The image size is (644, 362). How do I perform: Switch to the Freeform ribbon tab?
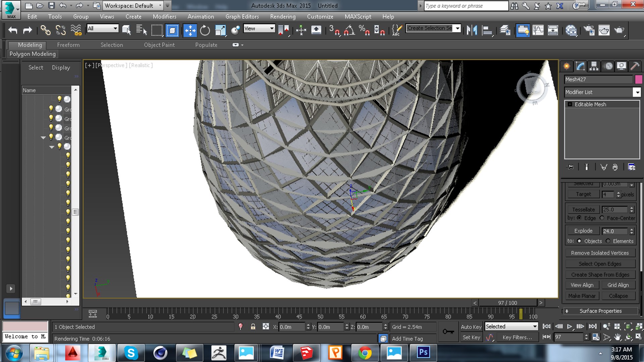pos(68,45)
